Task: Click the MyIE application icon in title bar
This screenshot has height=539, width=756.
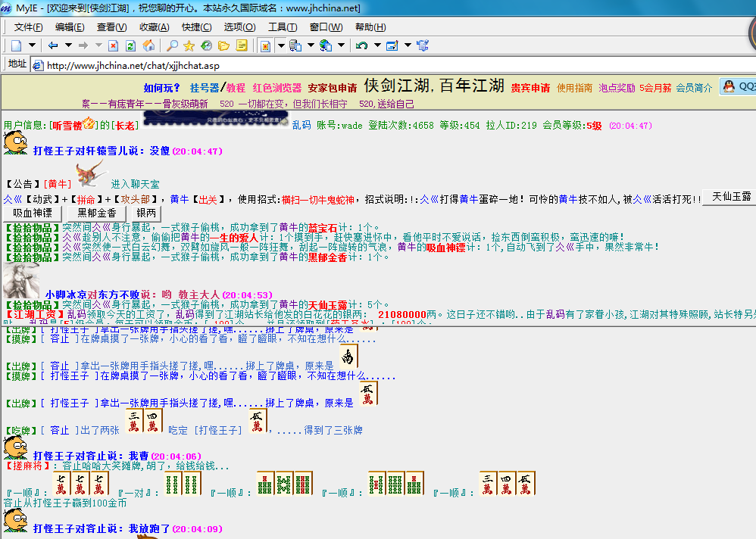Action: click(6, 8)
